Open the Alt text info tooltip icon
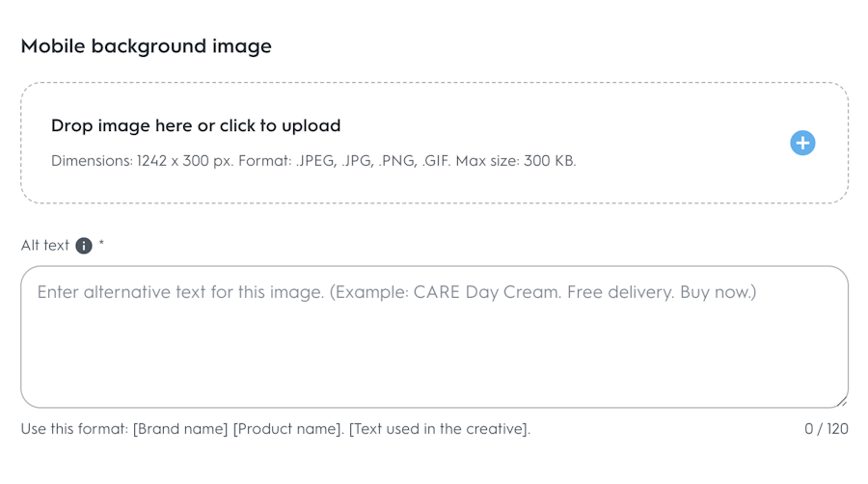The image size is (868, 484). coord(84,246)
